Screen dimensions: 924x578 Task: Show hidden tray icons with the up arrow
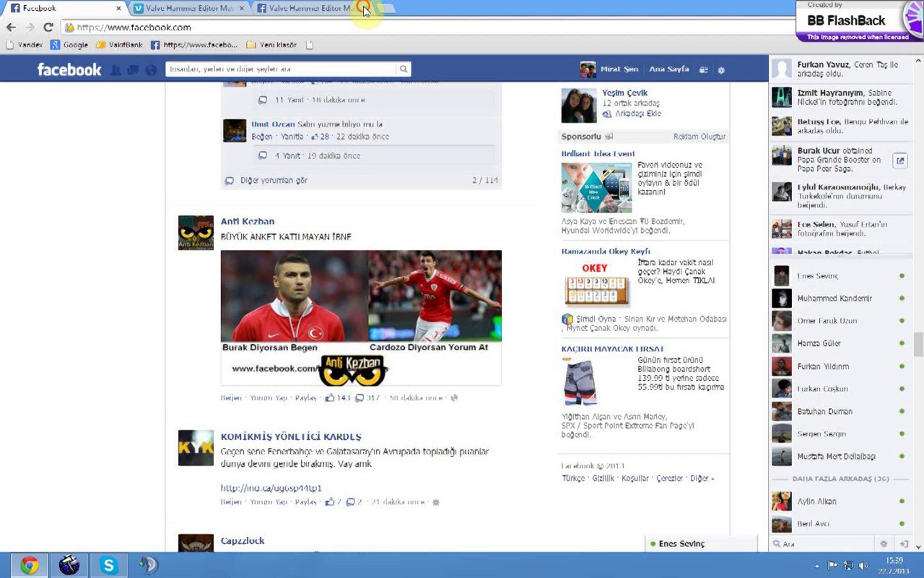click(817, 566)
